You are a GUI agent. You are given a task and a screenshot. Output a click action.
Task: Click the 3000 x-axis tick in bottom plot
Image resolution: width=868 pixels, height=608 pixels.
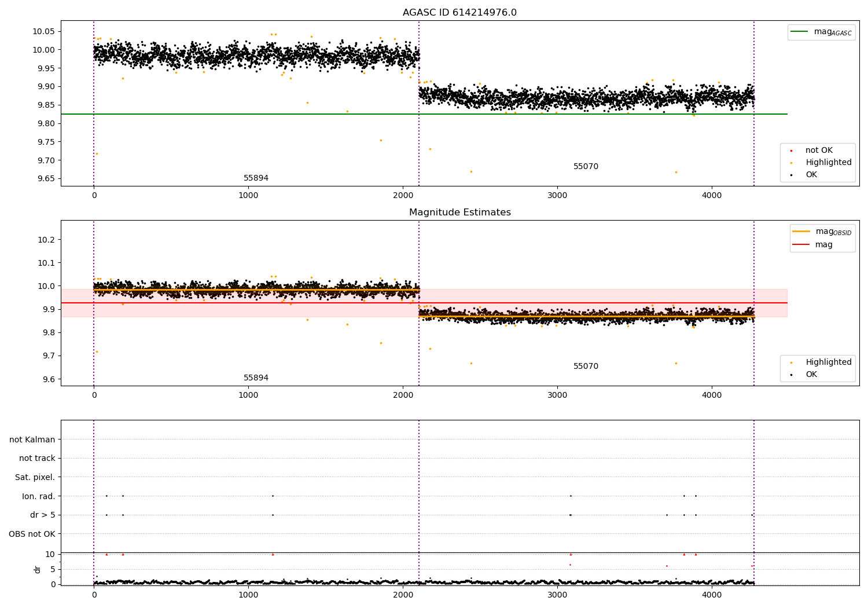(x=557, y=595)
